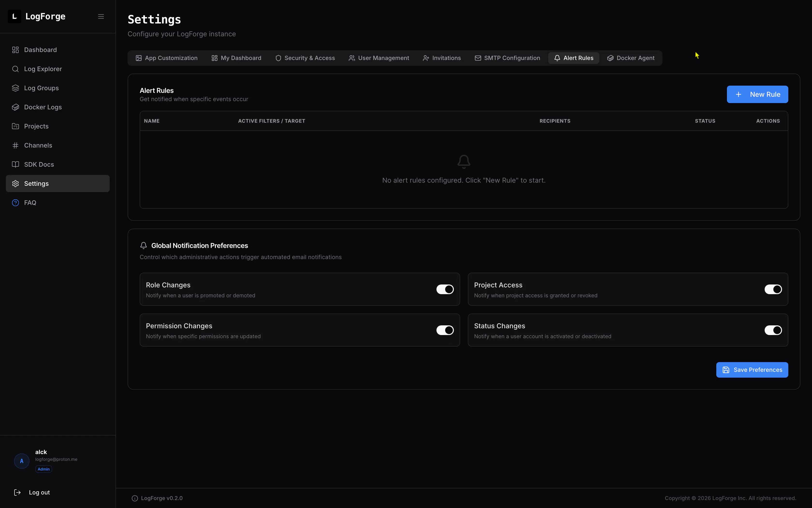Click the App Customization image icon
The height and width of the screenshot is (508, 812).
point(138,58)
